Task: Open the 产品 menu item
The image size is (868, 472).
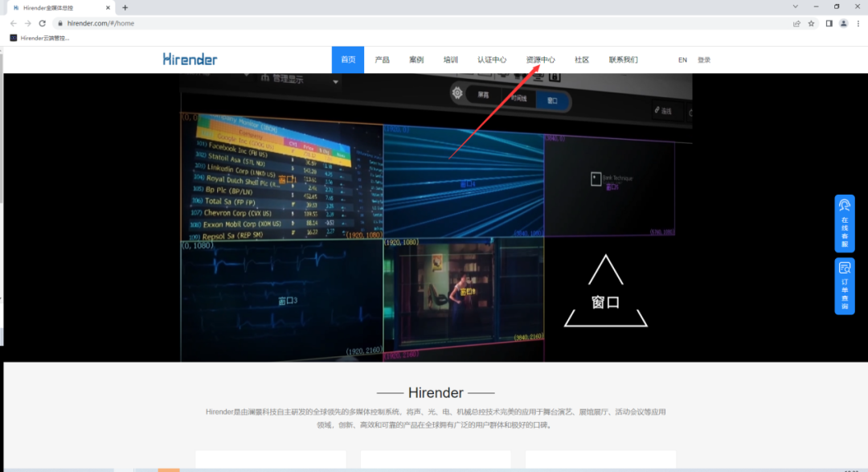Action: pyautogui.click(x=382, y=60)
